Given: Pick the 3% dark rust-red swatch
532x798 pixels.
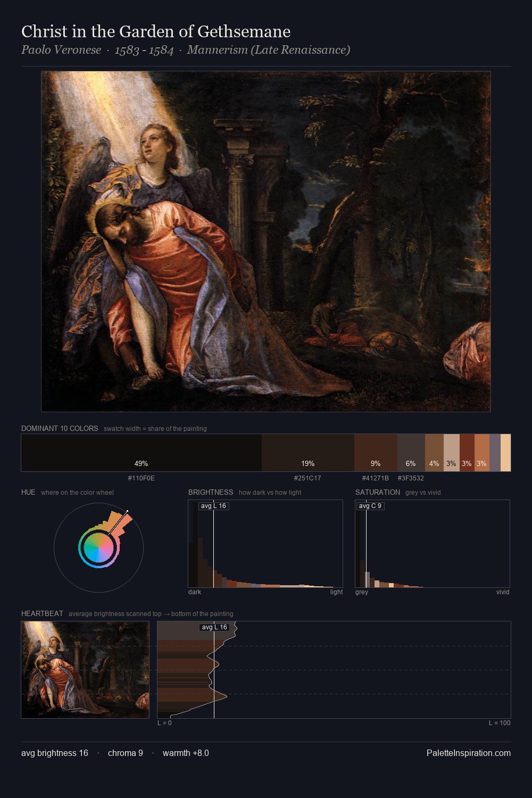Looking at the screenshot, I should pos(467,453).
